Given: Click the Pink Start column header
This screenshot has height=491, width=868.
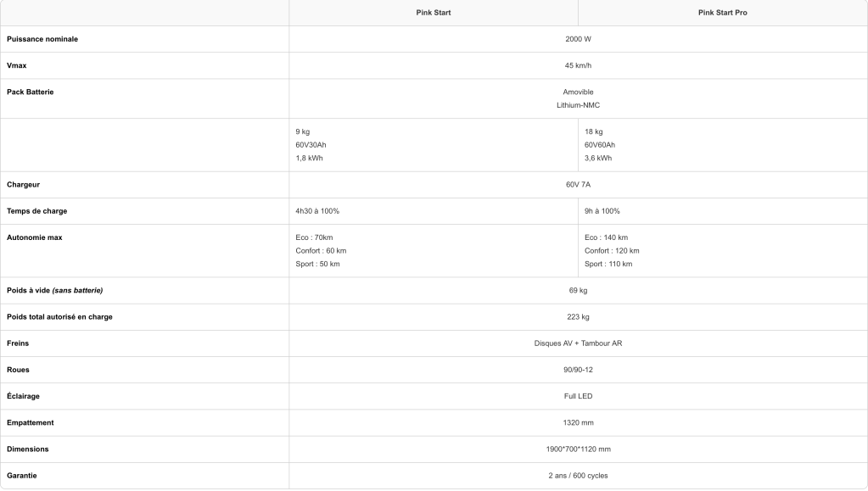Looking at the screenshot, I should click(x=433, y=13).
